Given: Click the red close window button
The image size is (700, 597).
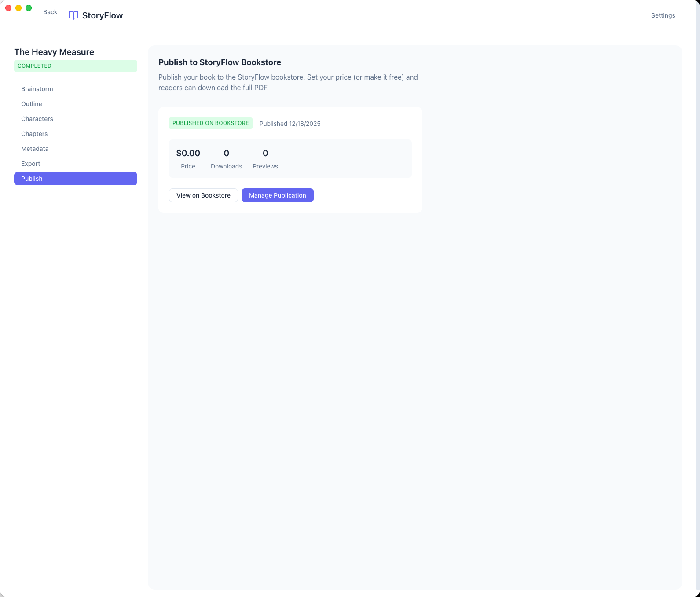Looking at the screenshot, I should (x=8, y=8).
